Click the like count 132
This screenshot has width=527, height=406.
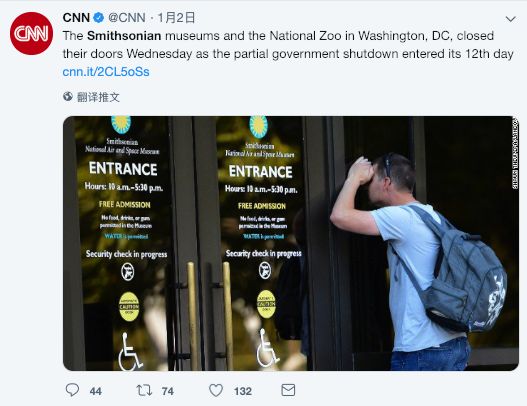click(243, 391)
